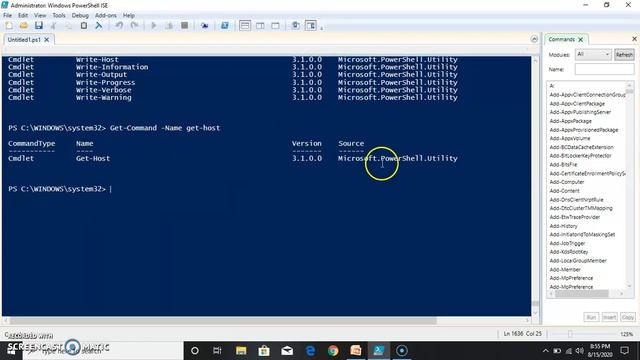The height and width of the screenshot is (360, 640).
Task: Show hidden system tray icons chevron
Action: [545, 351]
